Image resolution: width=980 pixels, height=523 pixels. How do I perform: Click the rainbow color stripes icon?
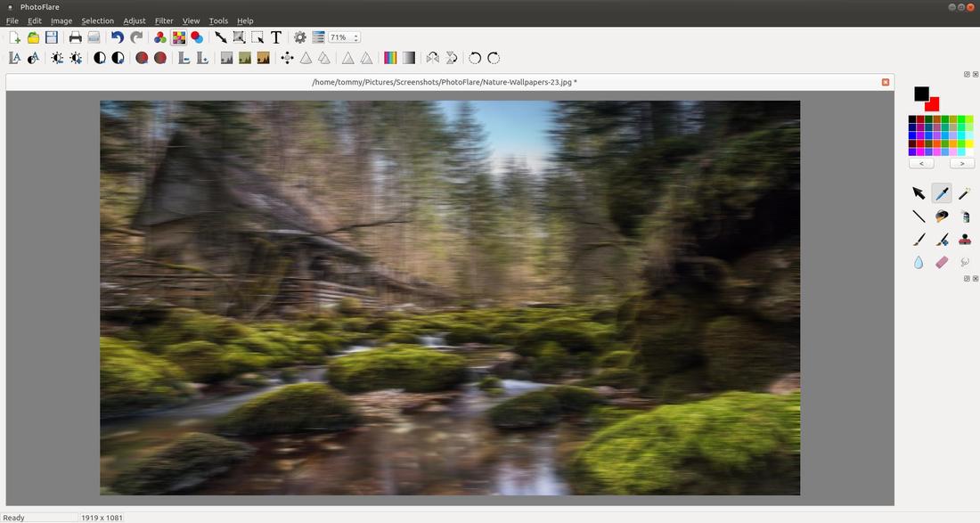coord(390,58)
